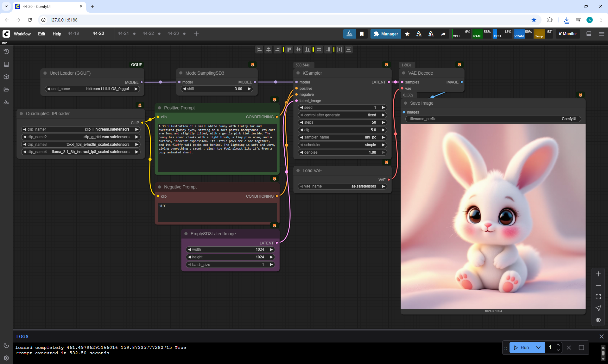Open the sampler_name uni_pc selector
Screen dimensions: 608x364
pos(342,137)
